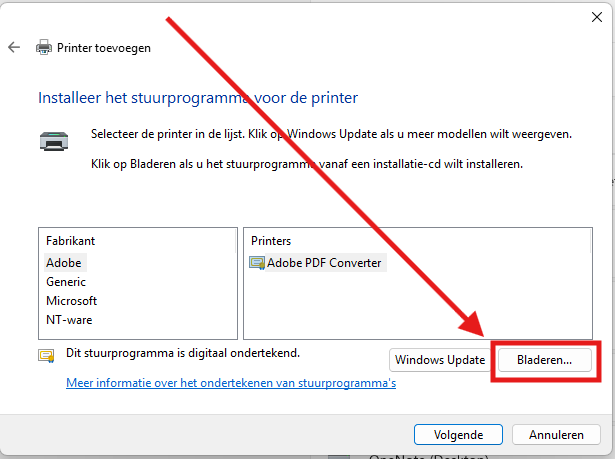Viewport: 615px width, 459px height.
Task: Click the Adobe PDF Converter driver icon
Action: (256, 264)
